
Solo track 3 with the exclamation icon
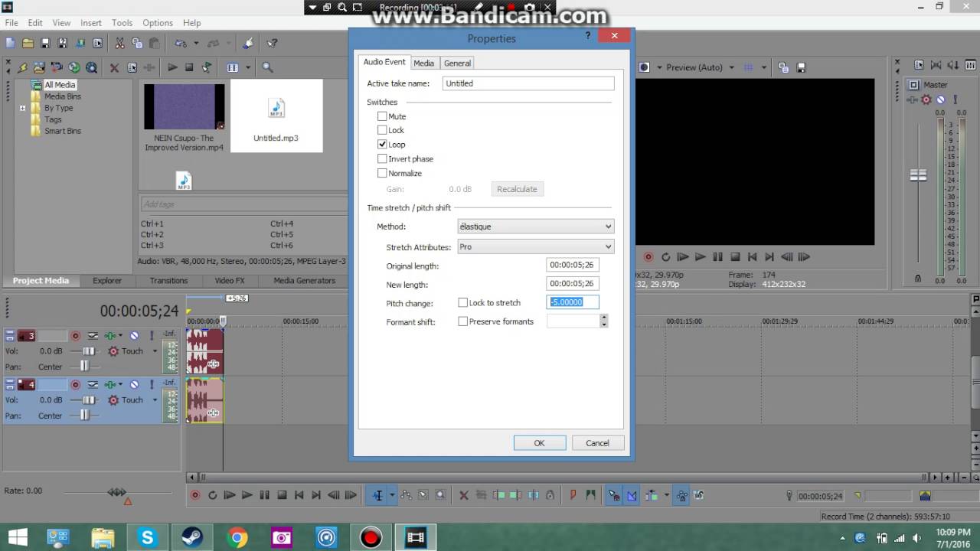coord(152,335)
